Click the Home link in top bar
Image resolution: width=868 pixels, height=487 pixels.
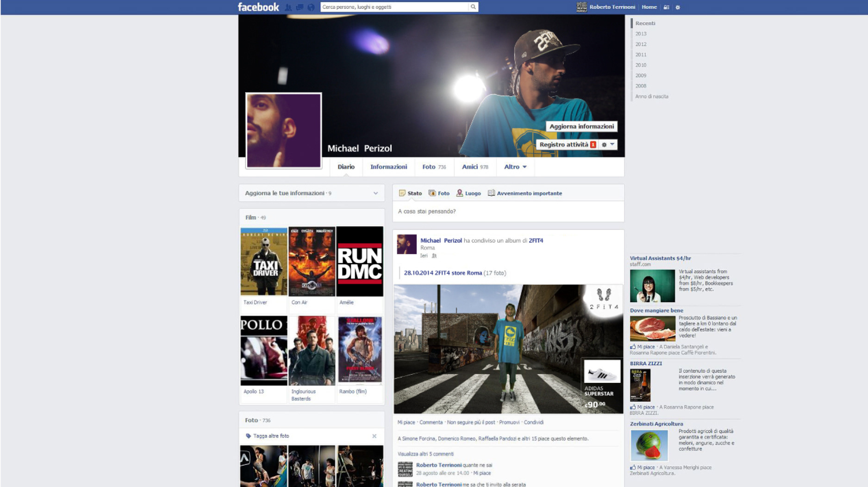(x=649, y=7)
